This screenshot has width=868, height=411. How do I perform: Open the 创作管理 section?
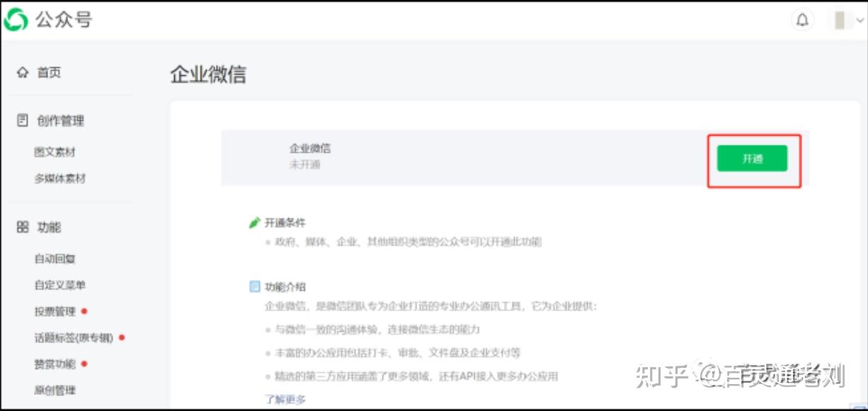click(x=60, y=121)
